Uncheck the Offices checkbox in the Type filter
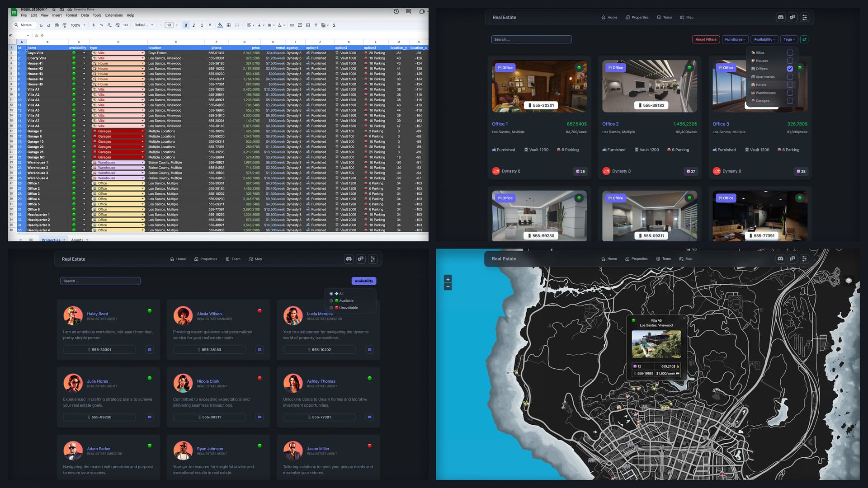The width and height of the screenshot is (868, 488). [x=790, y=69]
